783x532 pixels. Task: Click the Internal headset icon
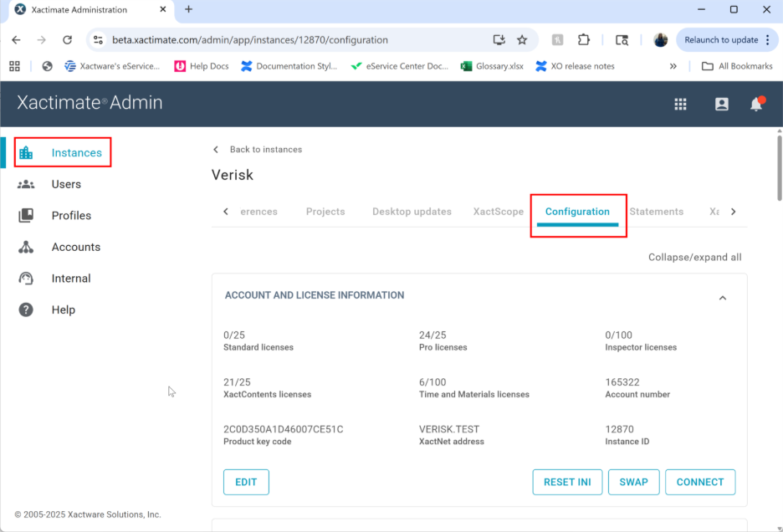(26, 279)
